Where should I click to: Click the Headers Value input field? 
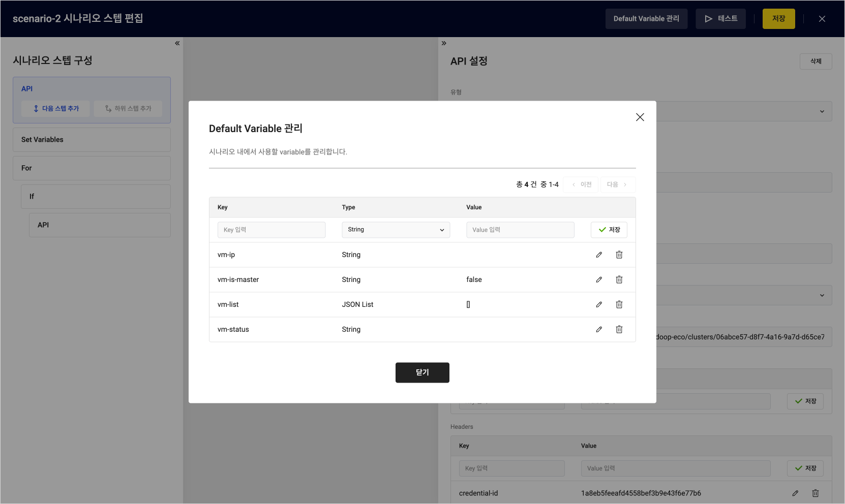pyautogui.click(x=676, y=468)
